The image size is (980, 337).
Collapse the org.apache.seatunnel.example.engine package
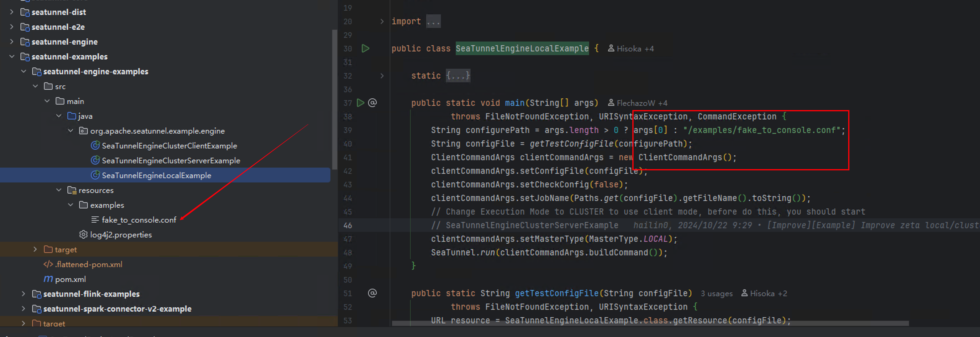(x=71, y=130)
